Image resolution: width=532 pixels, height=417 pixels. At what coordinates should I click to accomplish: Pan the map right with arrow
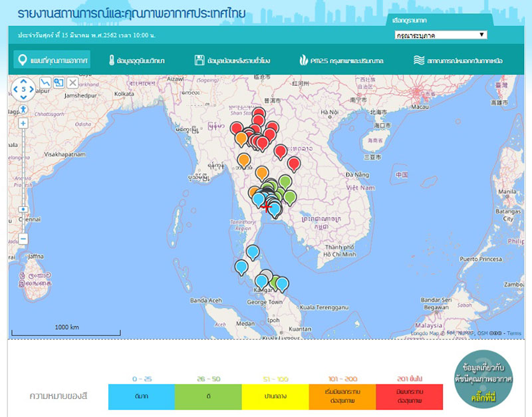point(32,88)
